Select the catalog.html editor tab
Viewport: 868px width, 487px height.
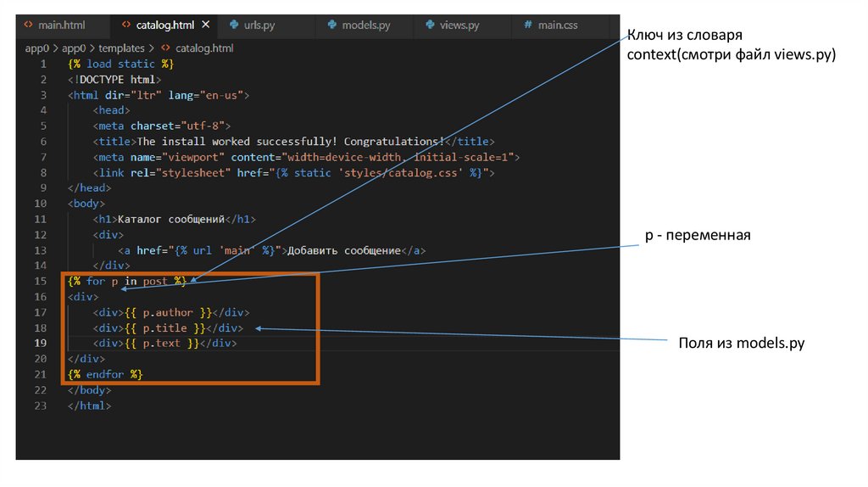tap(165, 25)
